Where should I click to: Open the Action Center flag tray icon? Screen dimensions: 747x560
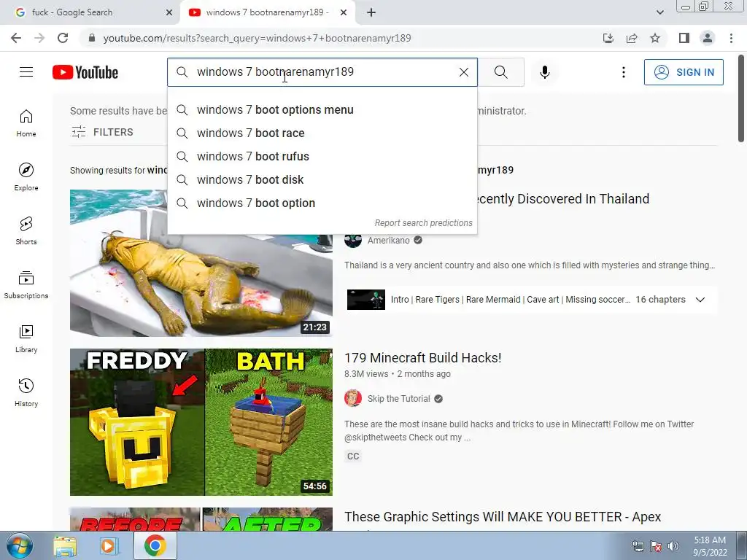click(x=656, y=546)
